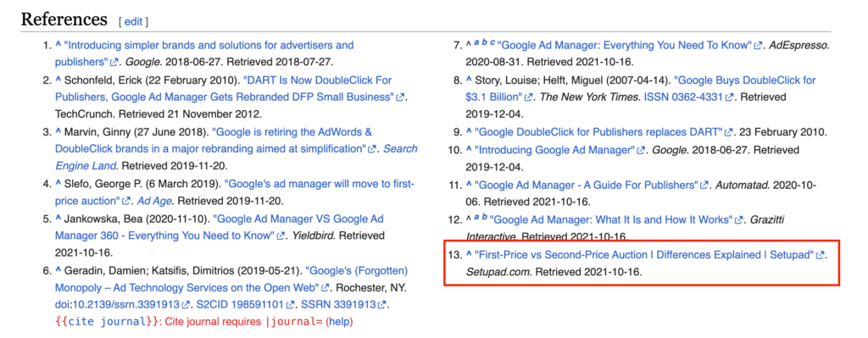Click external link icon after 'Introducing Google Ad Manager'
This screenshot has height=338, width=868.
641,151
